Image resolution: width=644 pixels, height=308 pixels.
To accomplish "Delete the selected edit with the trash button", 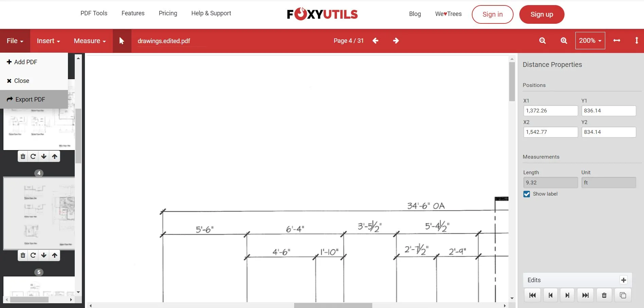I will click(x=604, y=295).
